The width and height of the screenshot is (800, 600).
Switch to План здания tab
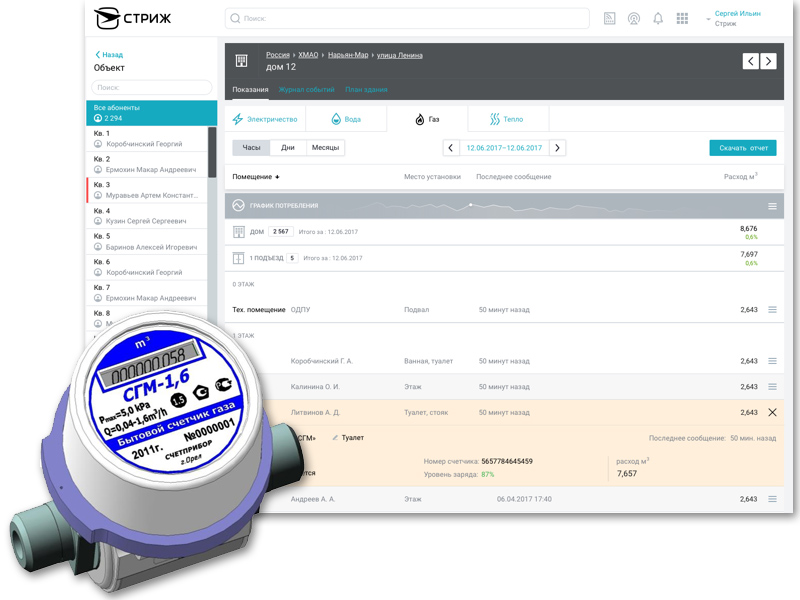tap(366, 89)
